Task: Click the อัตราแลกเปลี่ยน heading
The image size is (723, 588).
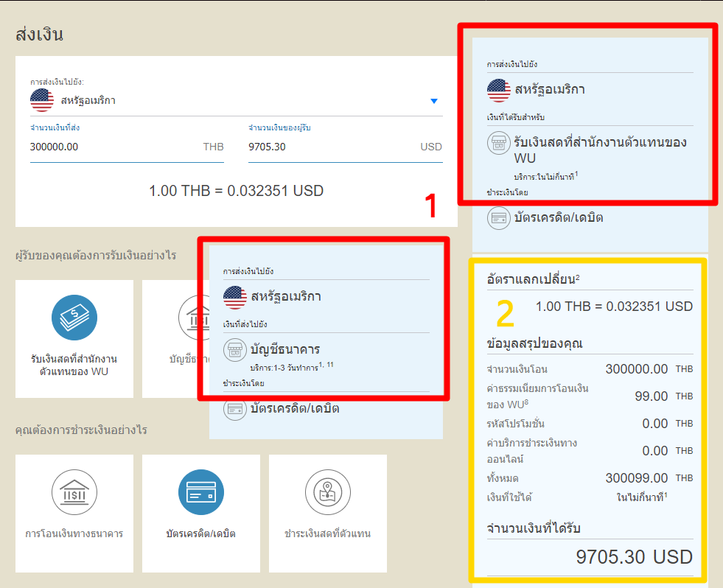Action: click(533, 279)
